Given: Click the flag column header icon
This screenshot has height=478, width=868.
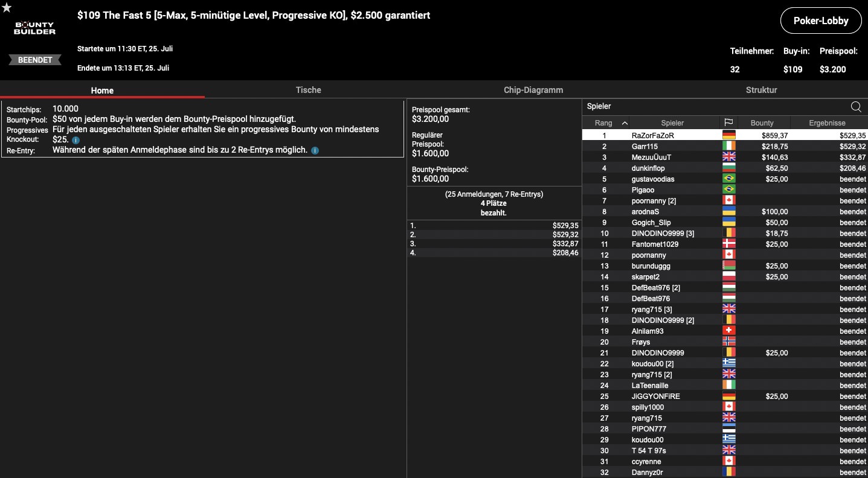Looking at the screenshot, I should (728, 123).
